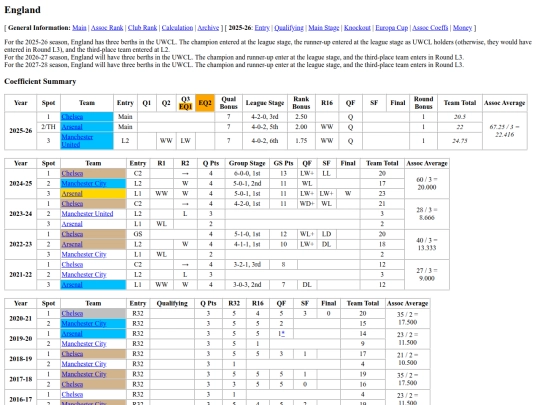This screenshot has width=540, height=405.
Task: Open the Main Stage link
Action: pos(324,28)
